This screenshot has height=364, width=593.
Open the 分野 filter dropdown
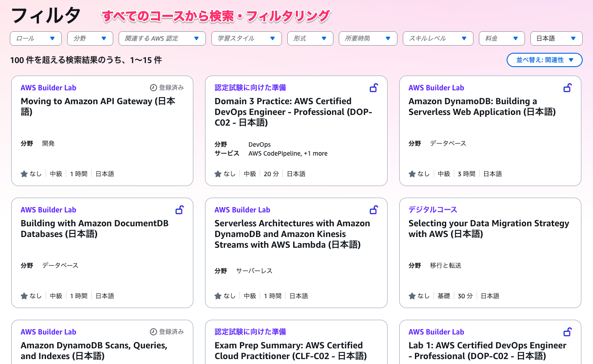tap(90, 38)
